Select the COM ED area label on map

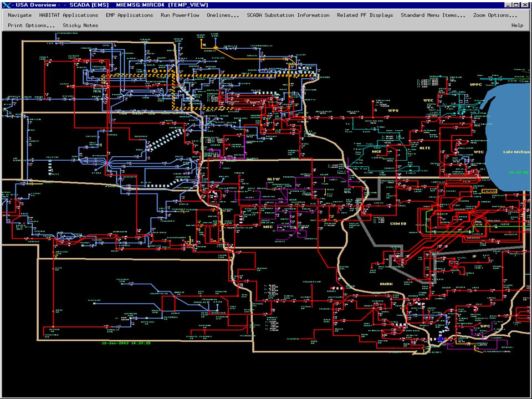(x=398, y=223)
